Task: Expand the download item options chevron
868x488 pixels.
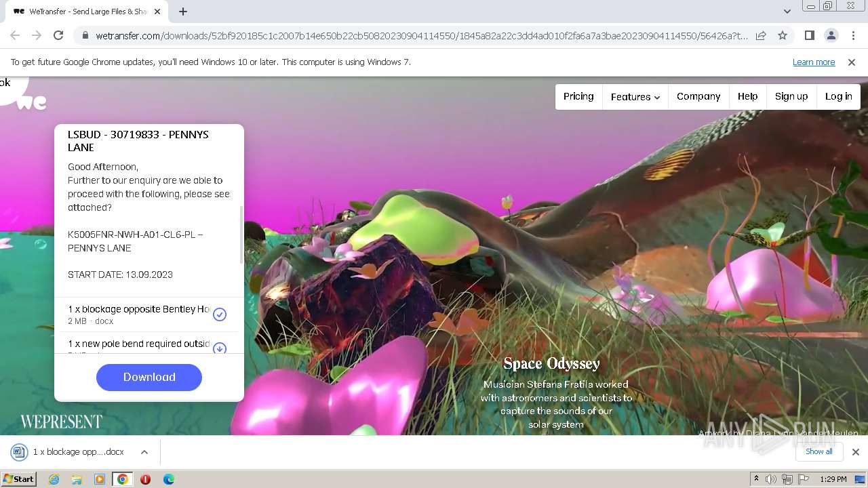Action: [144, 451]
